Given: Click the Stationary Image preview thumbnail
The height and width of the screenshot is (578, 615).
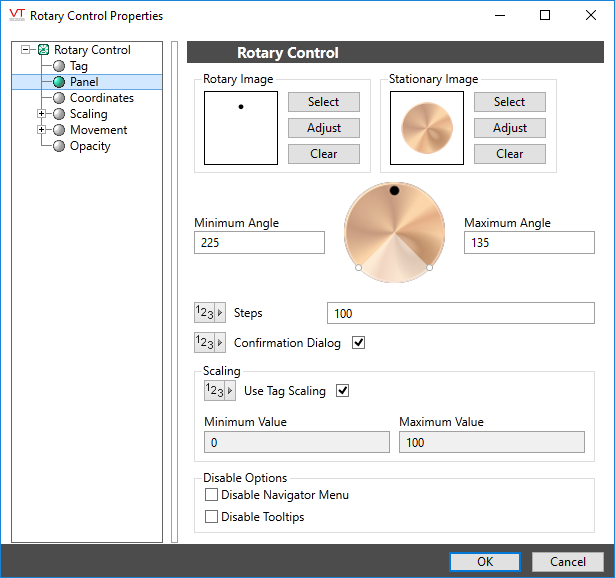Looking at the screenshot, I should pos(426,128).
